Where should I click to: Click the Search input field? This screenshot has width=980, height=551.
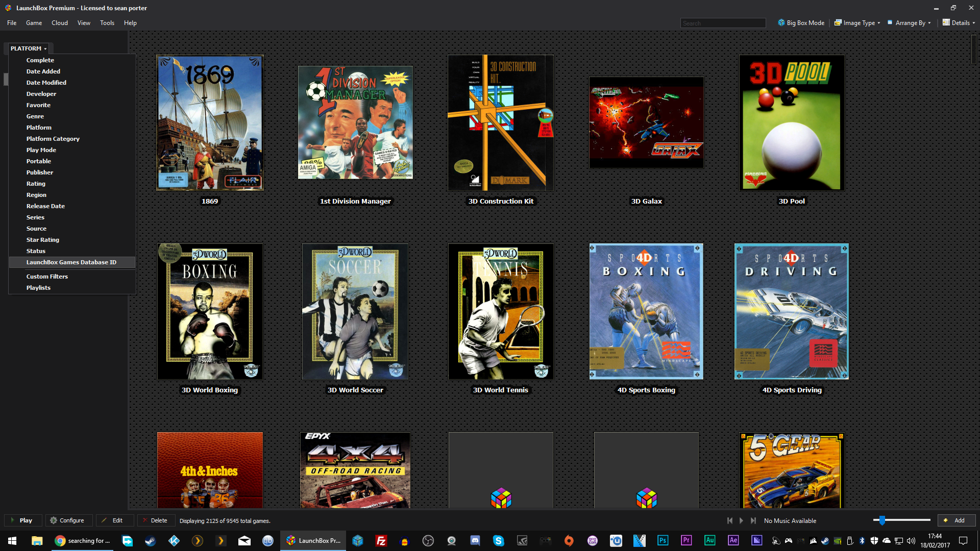723,23
